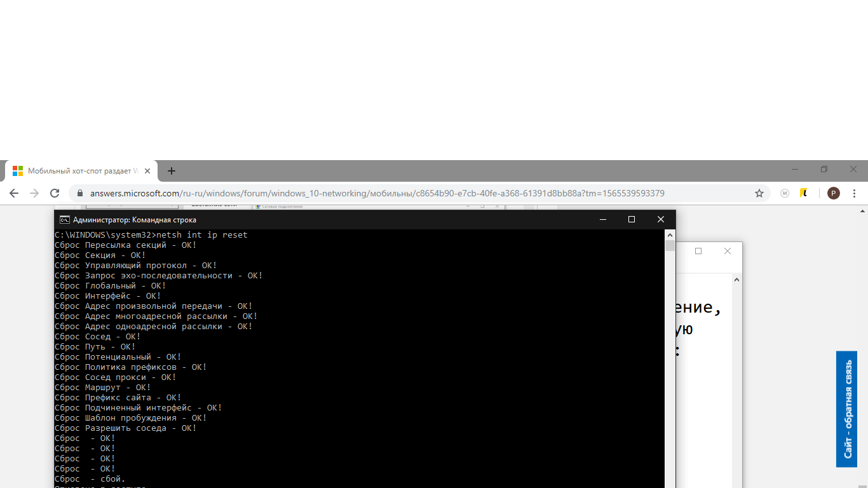Close the Командная строка window
Viewport: 868px width, 488px height.
[x=661, y=219]
